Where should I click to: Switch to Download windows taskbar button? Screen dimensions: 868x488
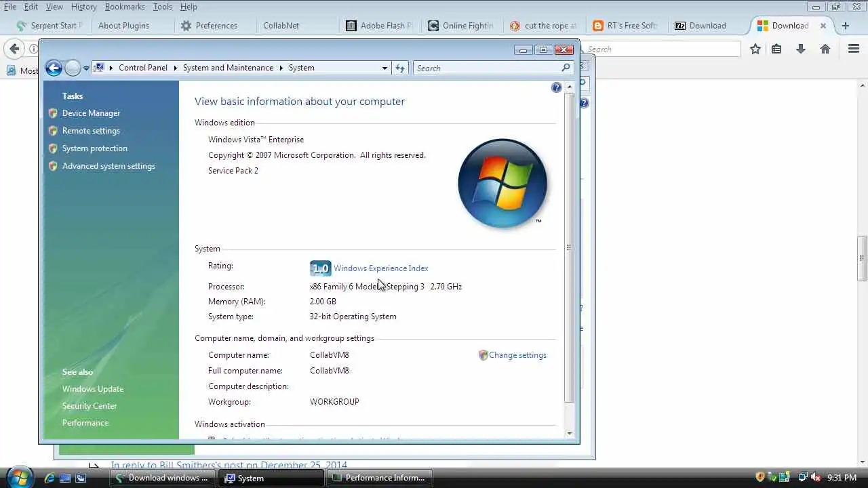163,478
